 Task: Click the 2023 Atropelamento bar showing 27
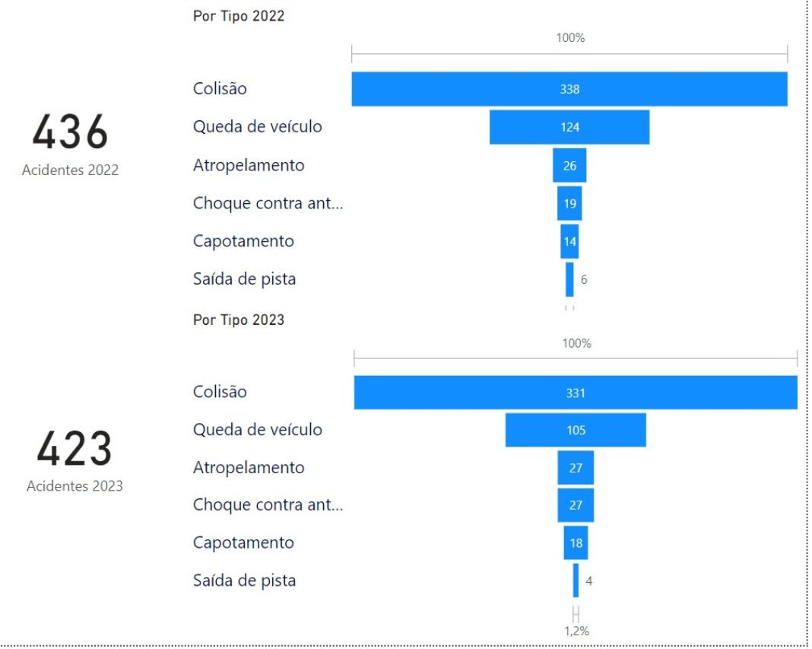[x=575, y=467]
